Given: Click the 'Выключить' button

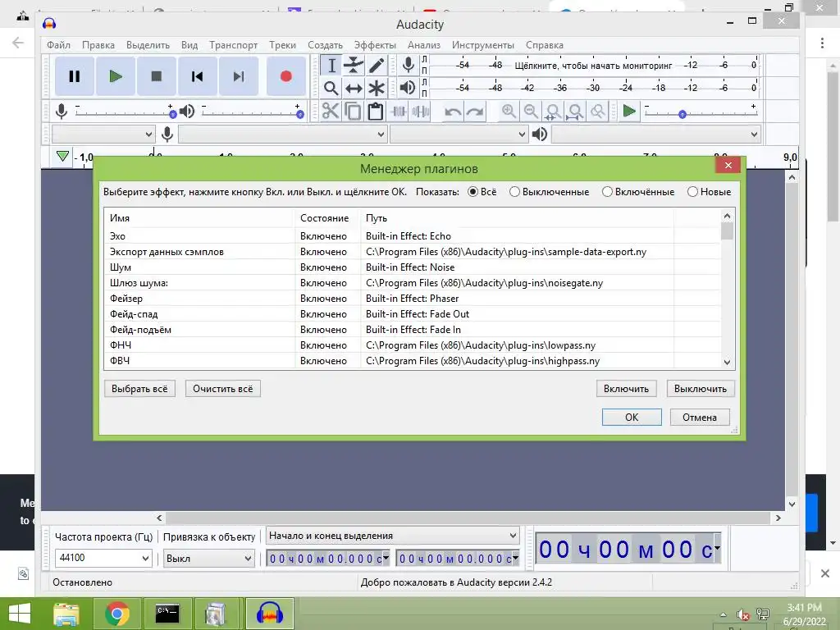Looking at the screenshot, I should [701, 388].
